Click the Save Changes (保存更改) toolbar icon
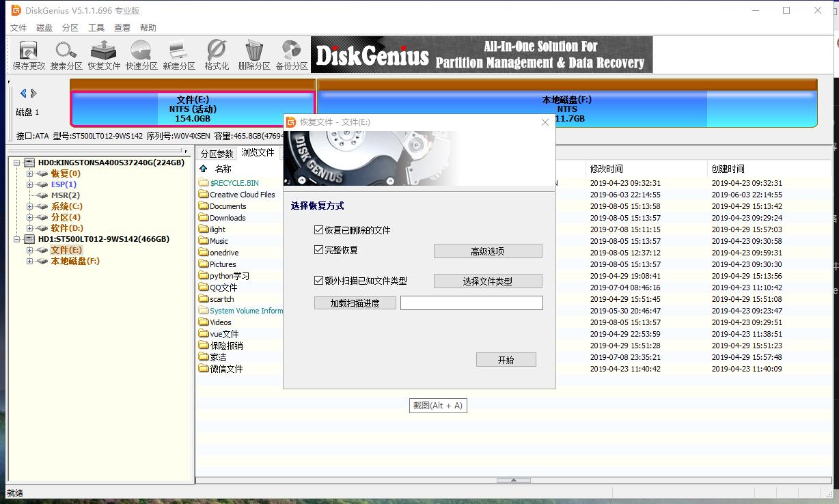This screenshot has width=839, height=504. click(x=29, y=55)
